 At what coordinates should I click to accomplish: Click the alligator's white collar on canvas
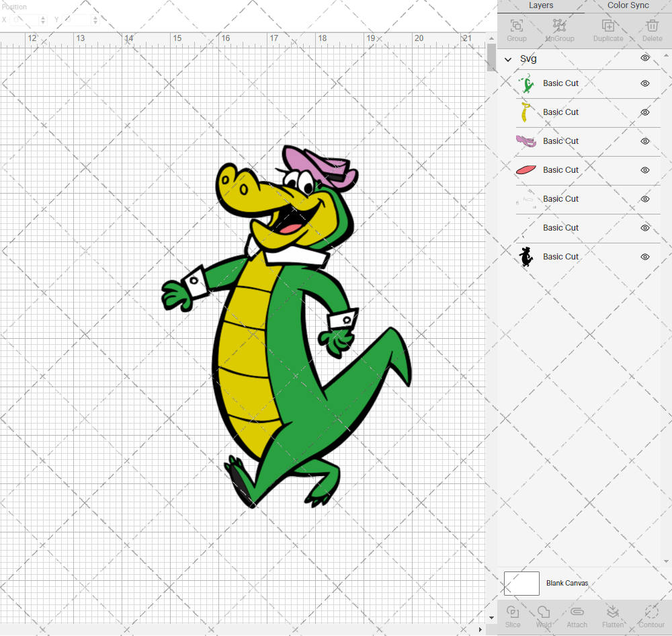click(x=296, y=256)
